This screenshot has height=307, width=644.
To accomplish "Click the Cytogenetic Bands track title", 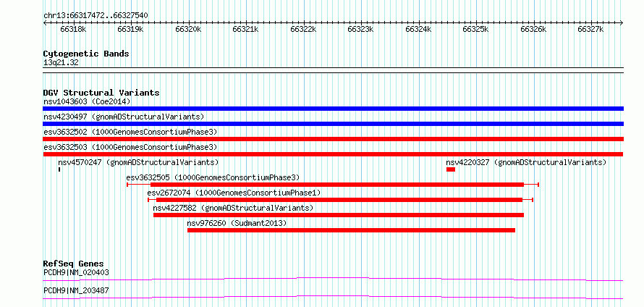I will (86, 54).
